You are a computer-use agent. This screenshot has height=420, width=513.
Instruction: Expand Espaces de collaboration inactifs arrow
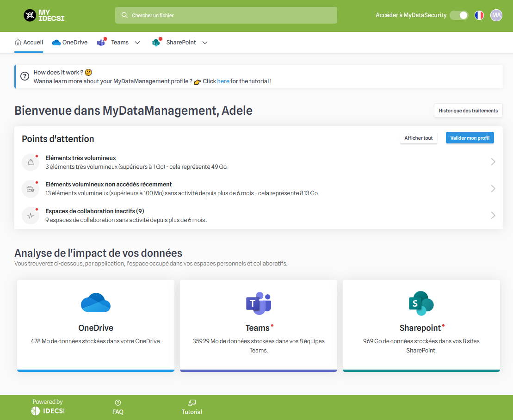click(x=493, y=216)
